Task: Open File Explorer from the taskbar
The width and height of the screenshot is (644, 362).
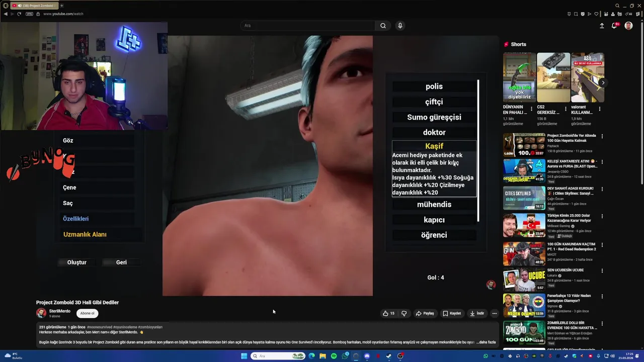Action: [323, 356]
